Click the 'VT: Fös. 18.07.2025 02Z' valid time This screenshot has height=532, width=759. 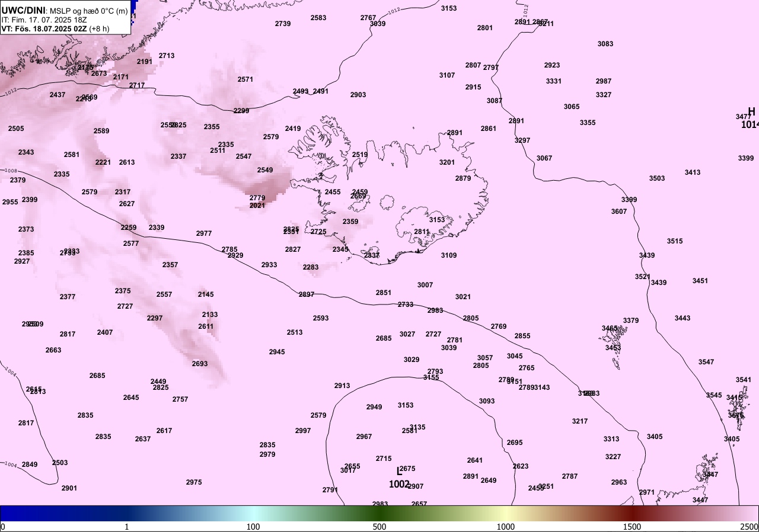click(44, 28)
